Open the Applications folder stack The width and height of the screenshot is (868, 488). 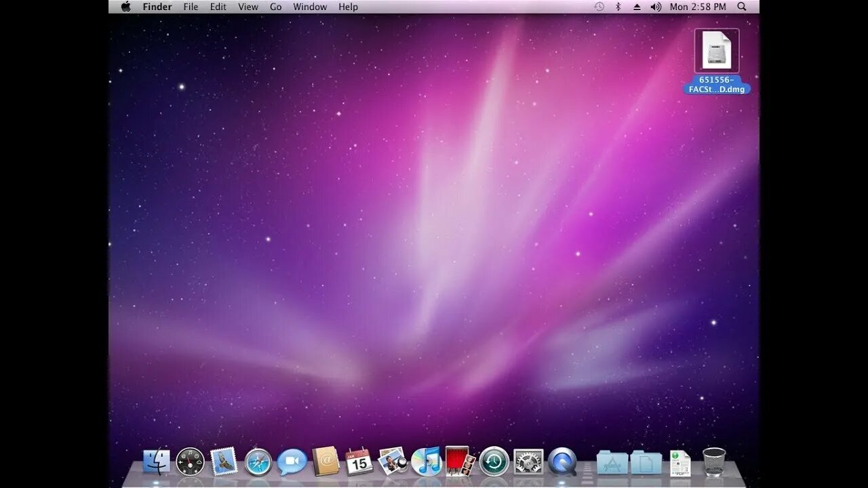tap(612, 462)
